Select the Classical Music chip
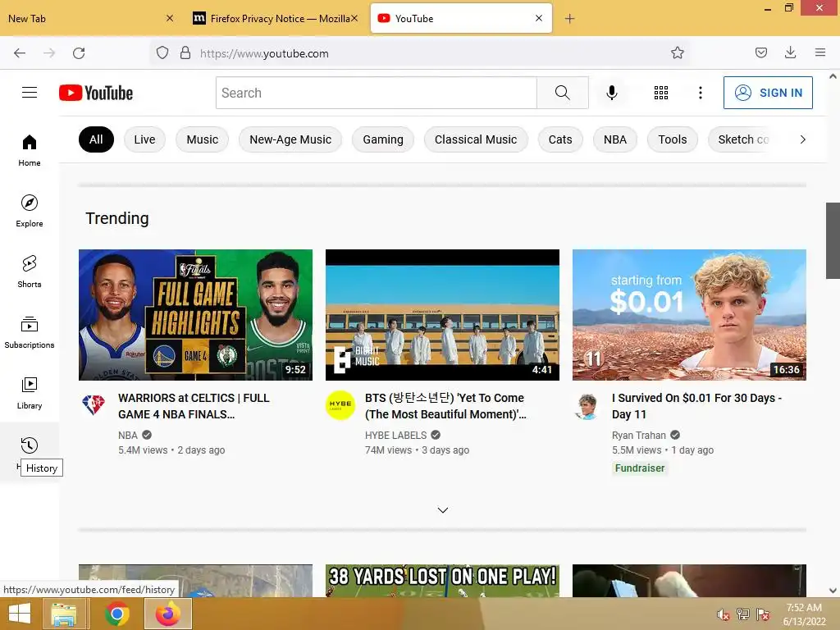Viewport: 840px width, 630px height. point(476,139)
